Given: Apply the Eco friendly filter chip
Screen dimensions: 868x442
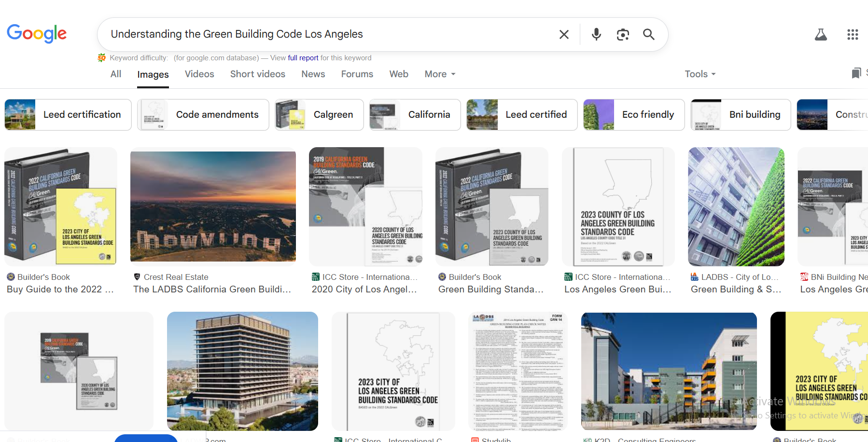Looking at the screenshot, I should click(633, 115).
